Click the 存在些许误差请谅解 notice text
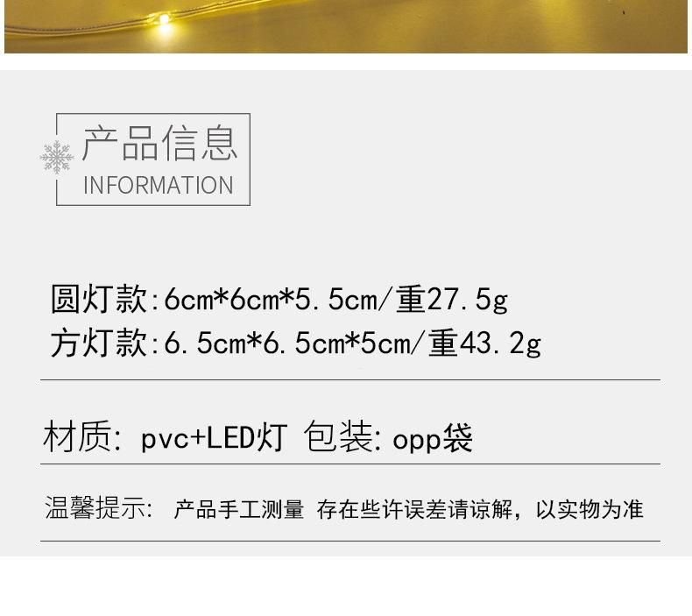692x616 pixels. (x=414, y=509)
